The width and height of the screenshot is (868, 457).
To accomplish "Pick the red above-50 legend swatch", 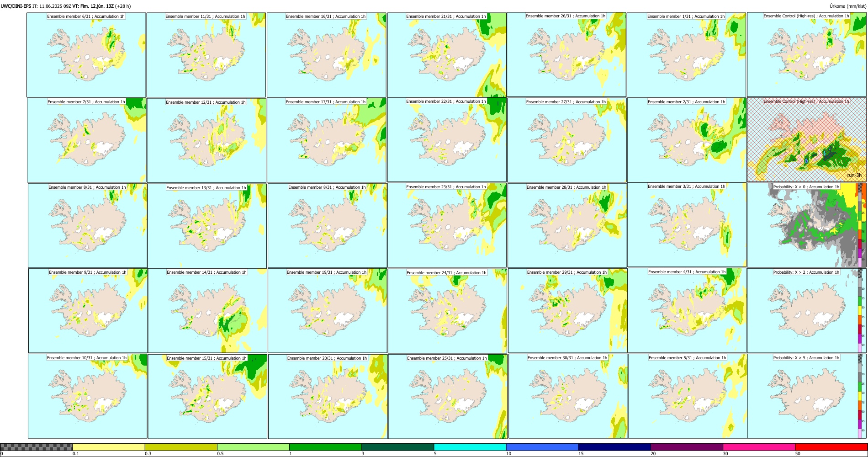I will (x=831, y=447).
